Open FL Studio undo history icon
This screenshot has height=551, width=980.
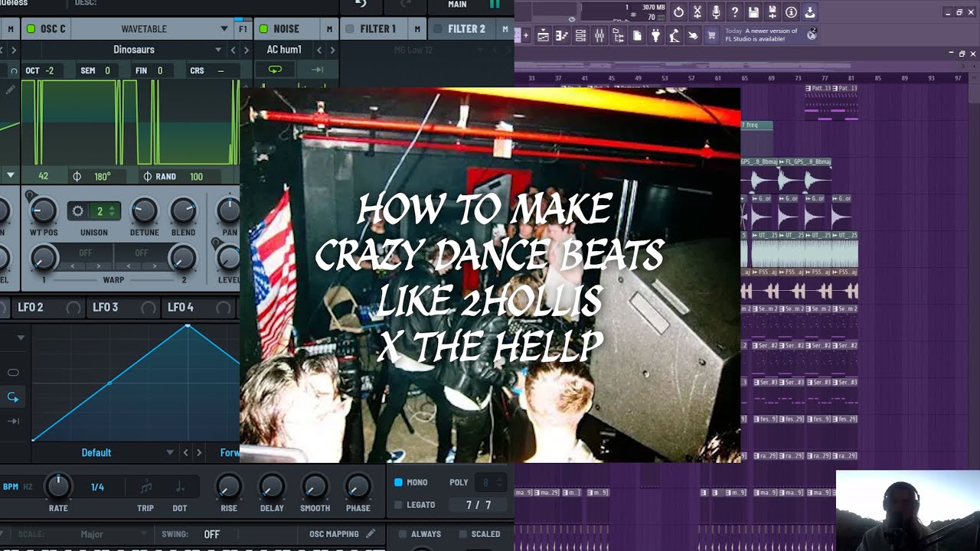pos(678,12)
